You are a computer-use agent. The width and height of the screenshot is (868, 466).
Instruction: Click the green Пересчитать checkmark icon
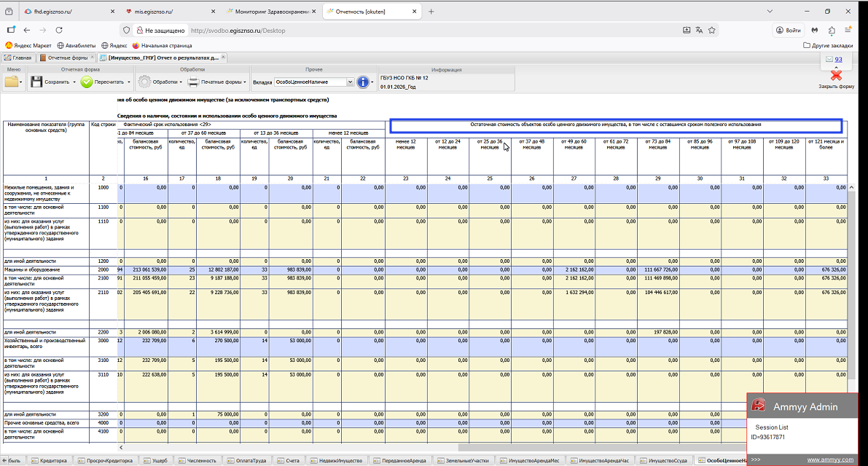[87, 82]
